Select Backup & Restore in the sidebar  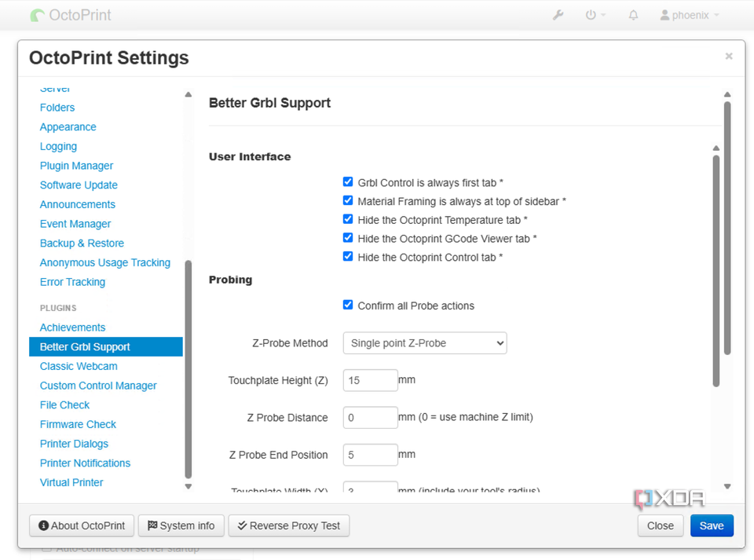click(x=82, y=243)
